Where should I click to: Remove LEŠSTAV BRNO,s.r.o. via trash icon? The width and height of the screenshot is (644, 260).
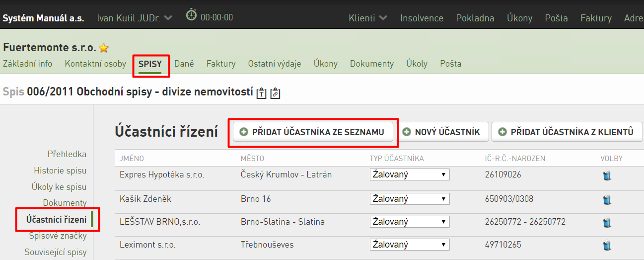point(606,222)
